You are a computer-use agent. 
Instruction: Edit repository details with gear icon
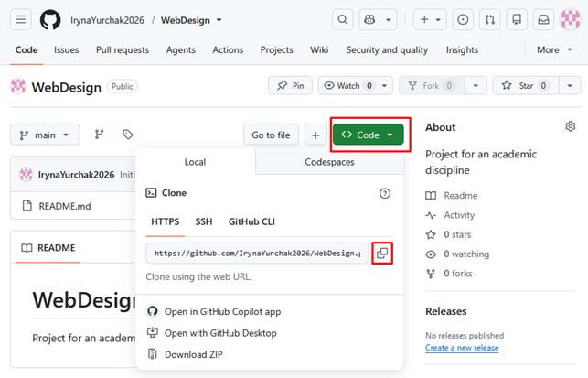click(570, 126)
